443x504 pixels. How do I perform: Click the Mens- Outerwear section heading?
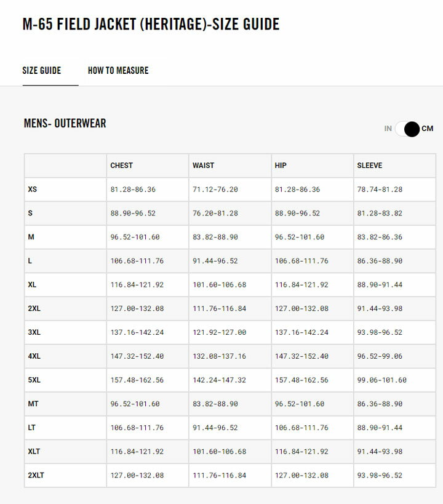point(65,124)
